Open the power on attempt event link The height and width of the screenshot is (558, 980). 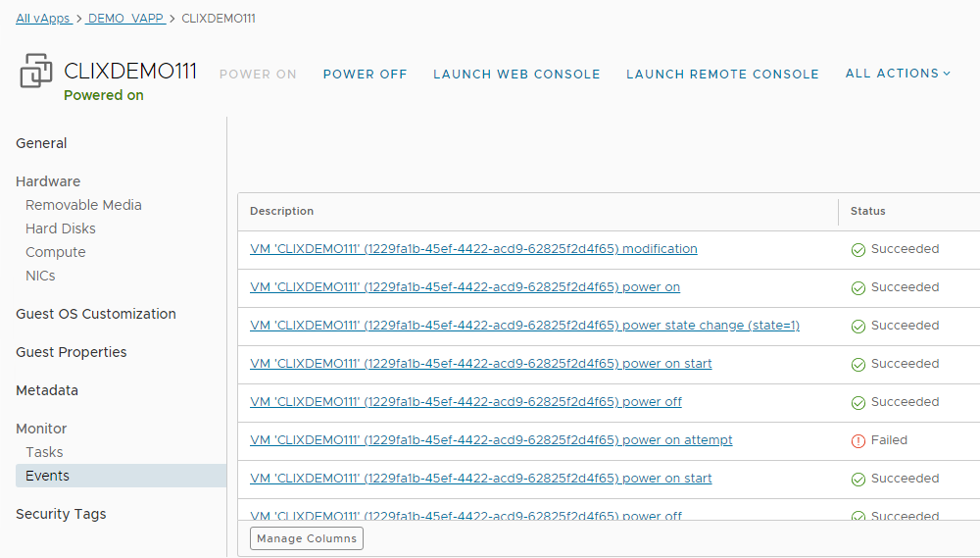coord(491,440)
